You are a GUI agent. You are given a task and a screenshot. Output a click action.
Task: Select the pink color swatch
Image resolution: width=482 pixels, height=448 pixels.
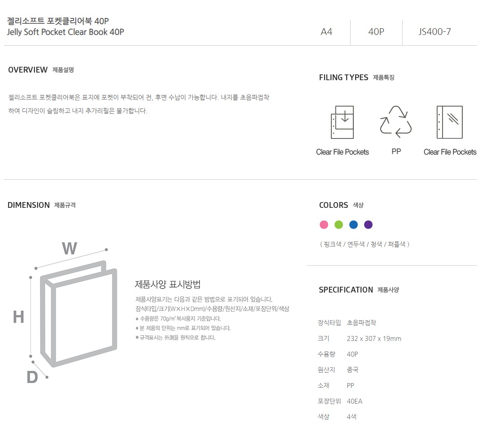click(x=324, y=224)
